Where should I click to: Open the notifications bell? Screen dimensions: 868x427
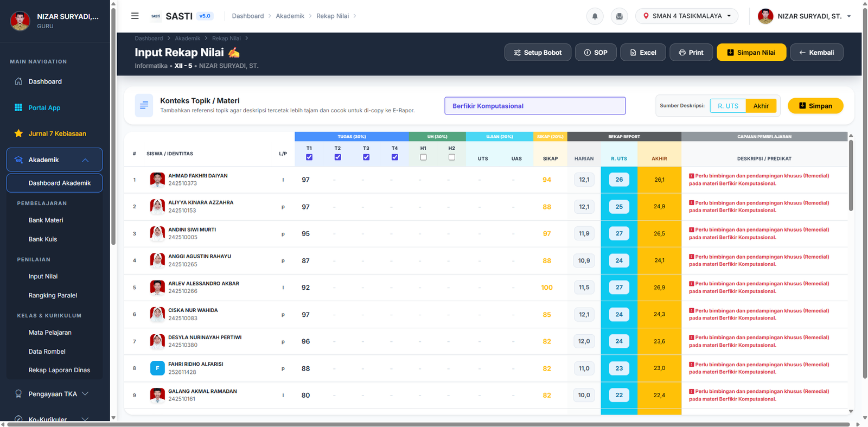click(x=595, y=16)
